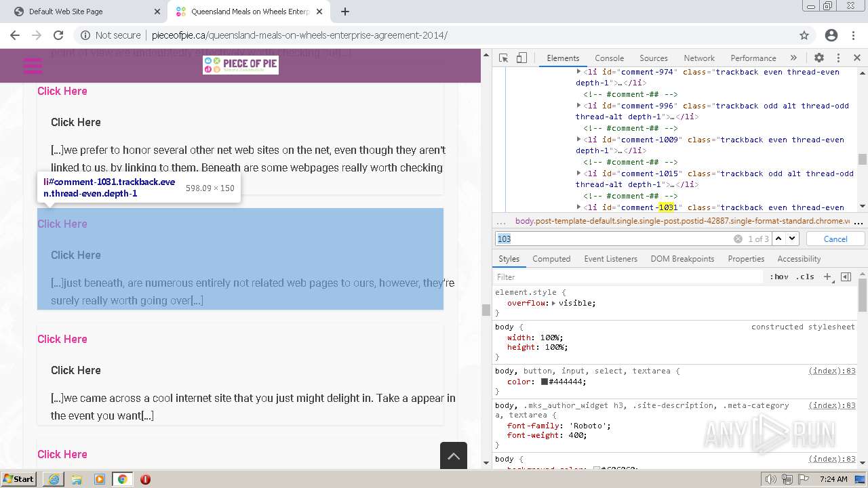Screen dimensions: 868x488
Task: Toggle the :hov element state button
Action: (x=778, y=277)
